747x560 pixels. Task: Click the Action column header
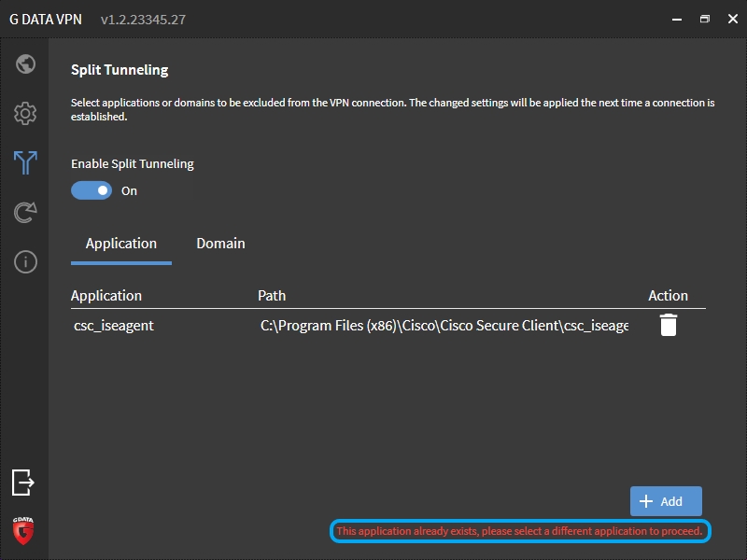click(x=668, y=296)
